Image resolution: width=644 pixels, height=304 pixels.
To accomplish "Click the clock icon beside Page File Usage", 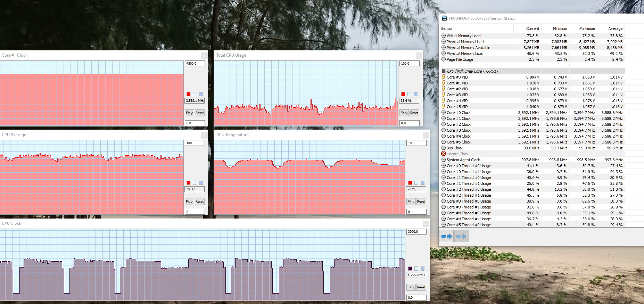I will coord(444,59).
